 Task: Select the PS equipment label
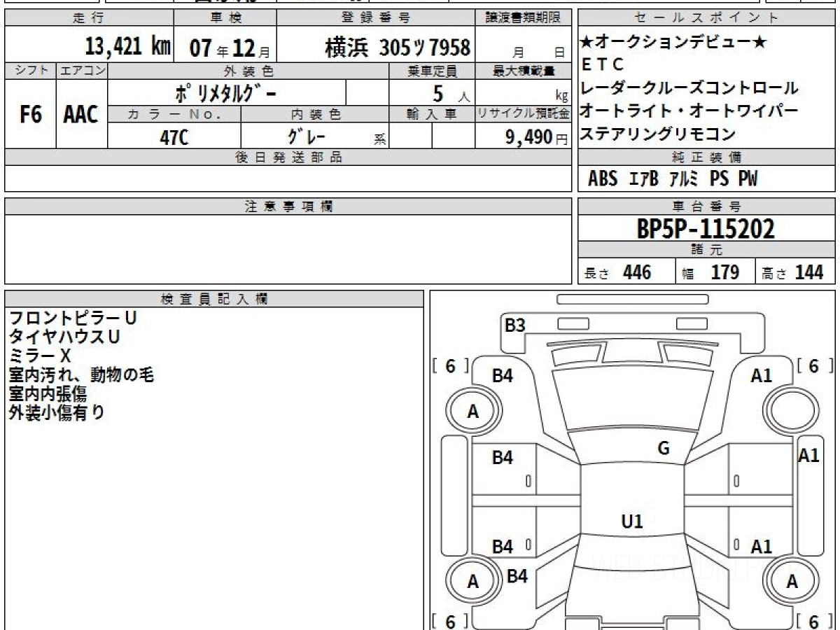click(x=720, y=179)
